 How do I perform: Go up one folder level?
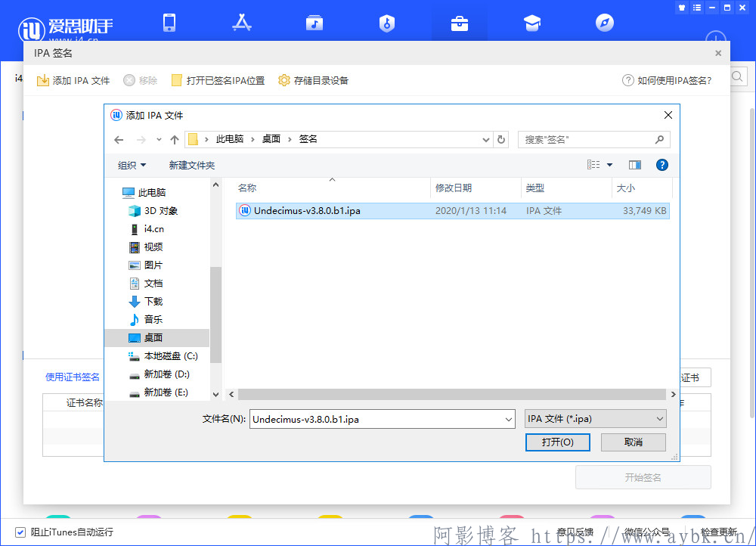point(175,140)
